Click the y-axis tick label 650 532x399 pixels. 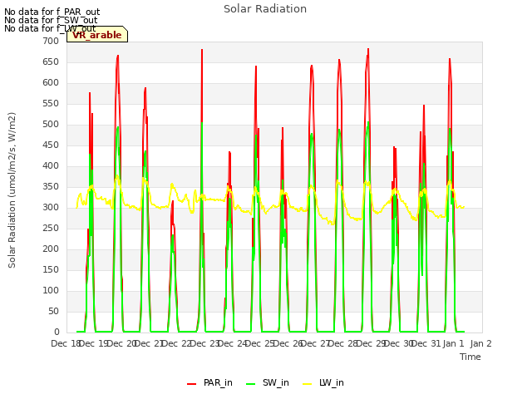pos(51,62)
